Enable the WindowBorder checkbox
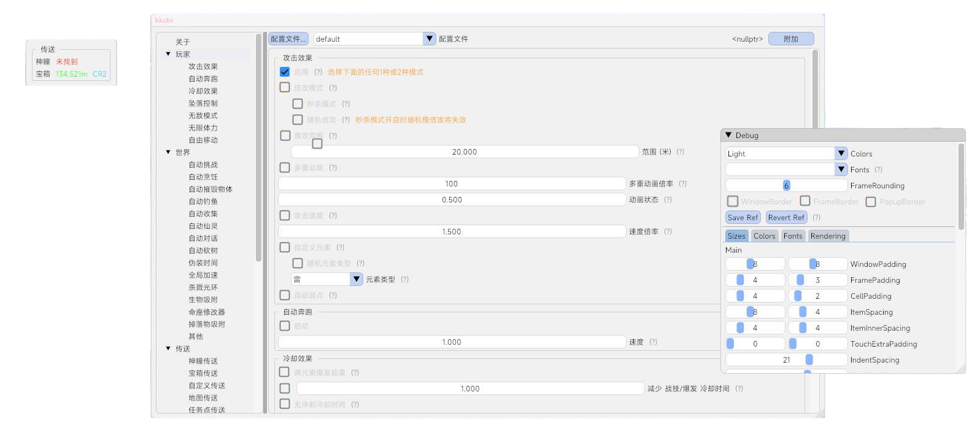Image resolution: width=980 pixels, height=435 pixels. (733, 201)
